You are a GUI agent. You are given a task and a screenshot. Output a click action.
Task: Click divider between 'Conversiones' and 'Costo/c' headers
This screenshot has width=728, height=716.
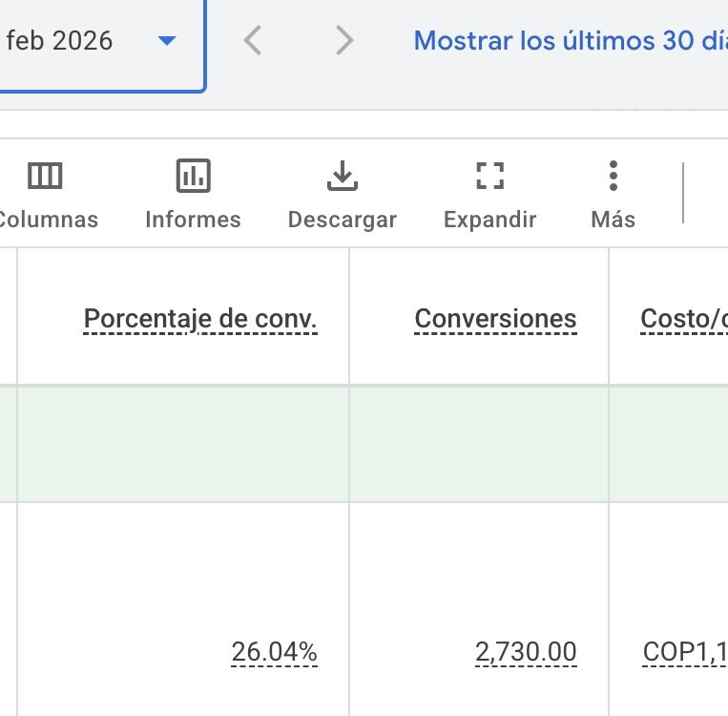click(x=609, y=317)
